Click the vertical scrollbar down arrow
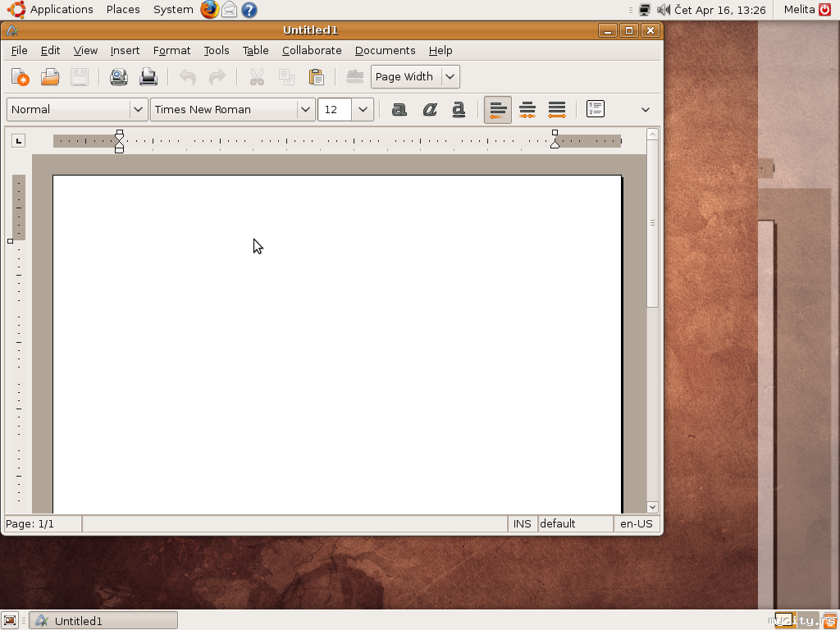Screen dimensions: 840x630 (652, 507)
